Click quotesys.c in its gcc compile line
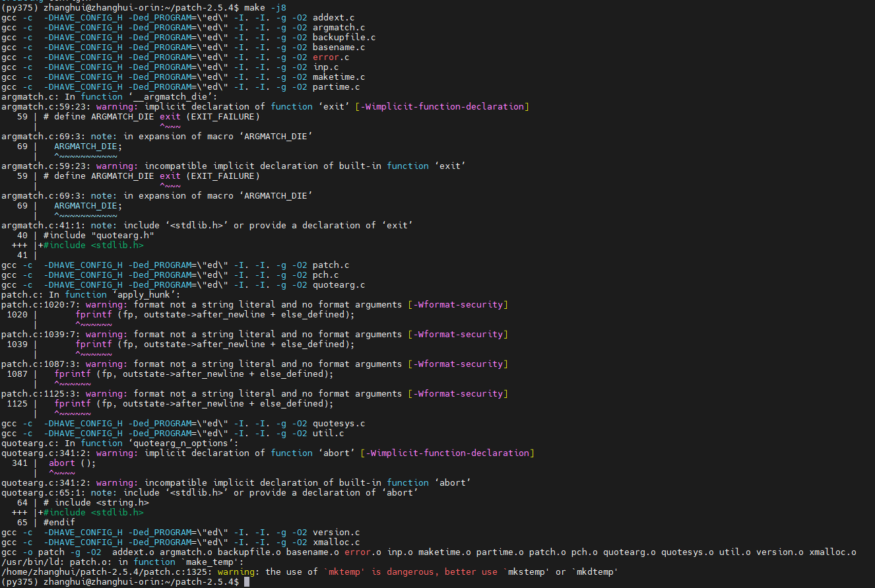 tap(339, 423)
